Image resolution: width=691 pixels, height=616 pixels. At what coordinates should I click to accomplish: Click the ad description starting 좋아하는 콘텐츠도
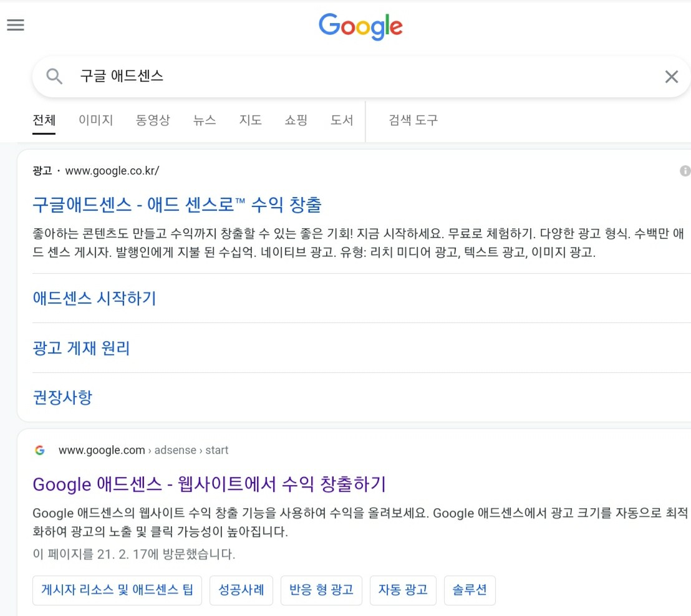click(358, 243)
